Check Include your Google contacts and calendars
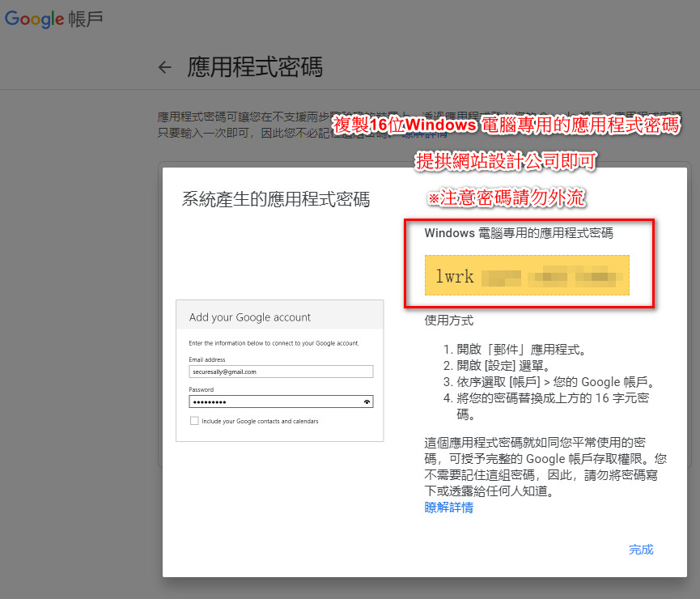The image size is (700, 599). (194, 421)
